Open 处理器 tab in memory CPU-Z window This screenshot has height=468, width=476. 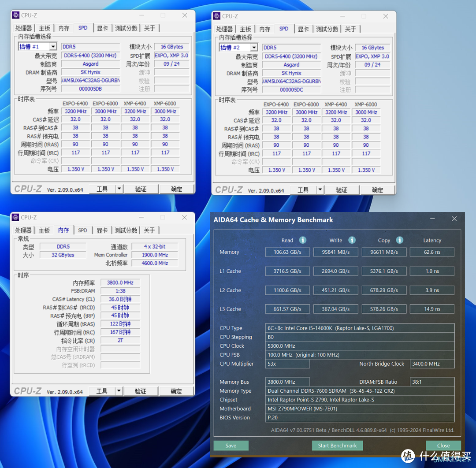(x=23, y=230)
